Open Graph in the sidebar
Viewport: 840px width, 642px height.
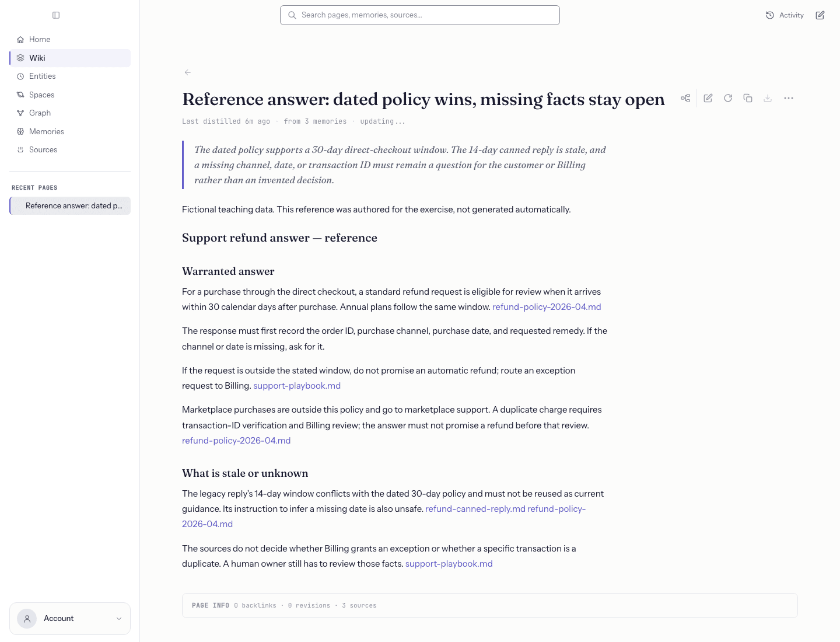(x=70, y=113)
